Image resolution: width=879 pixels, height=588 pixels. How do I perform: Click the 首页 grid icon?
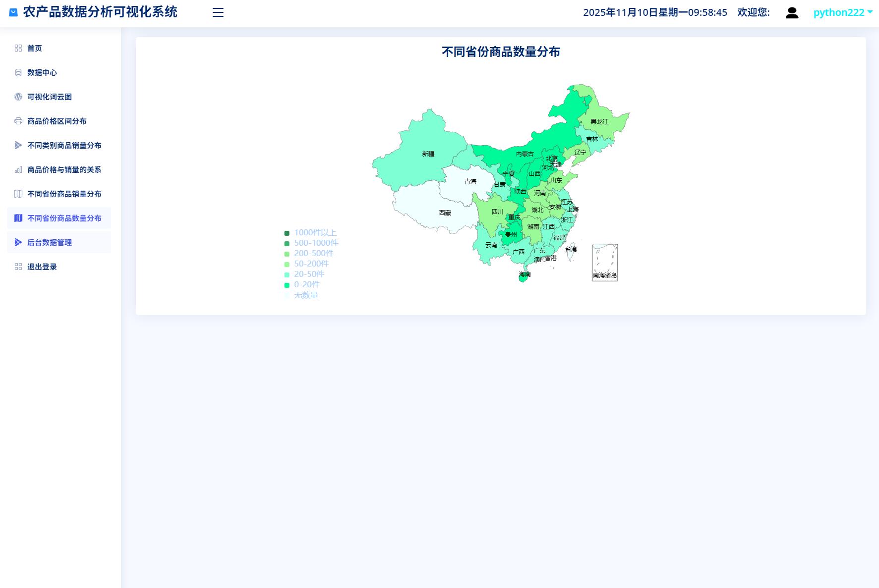(x=18, y=48)
